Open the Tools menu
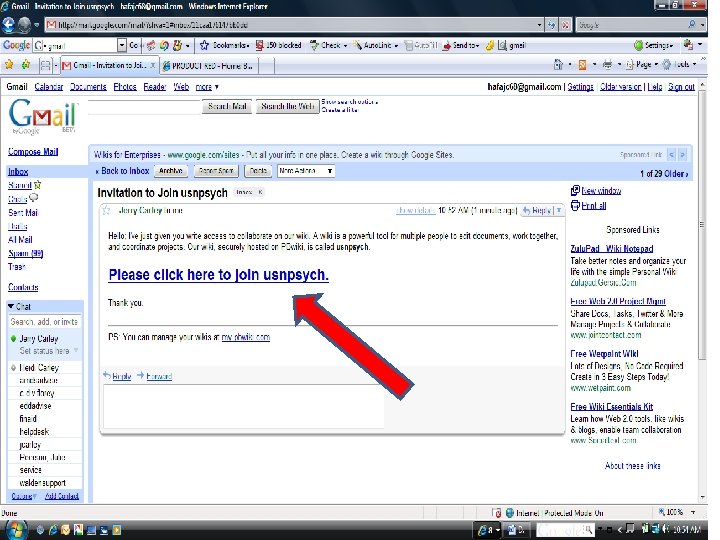This screenshot has height=540, width=720. point(679,65)
